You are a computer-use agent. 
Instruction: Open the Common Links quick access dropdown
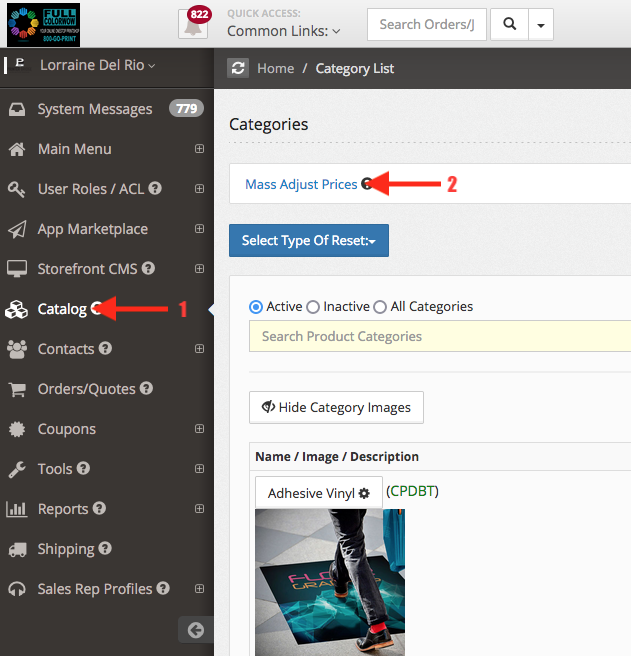tap(283, 31)
